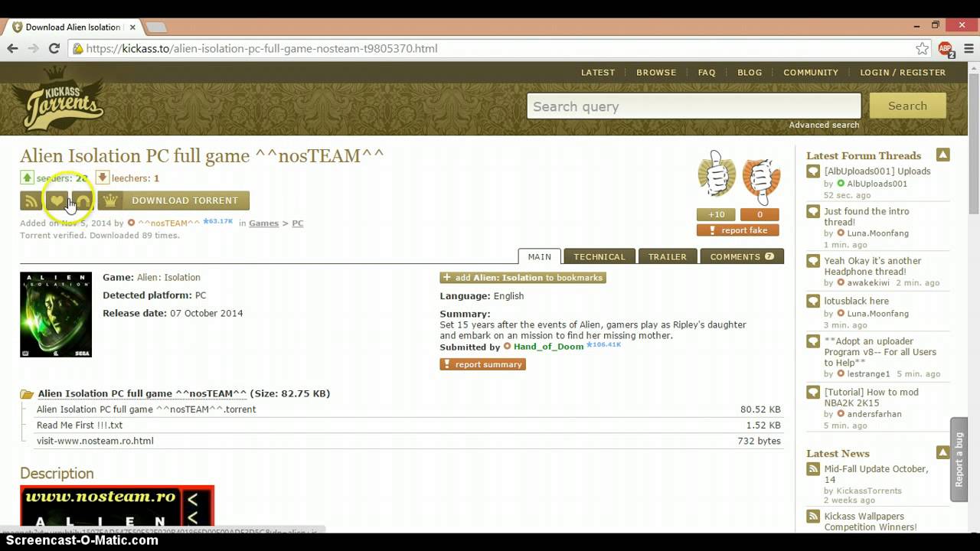Open the PC category link
This screenshot has height=551, width=980.
(x=298, y=223)
